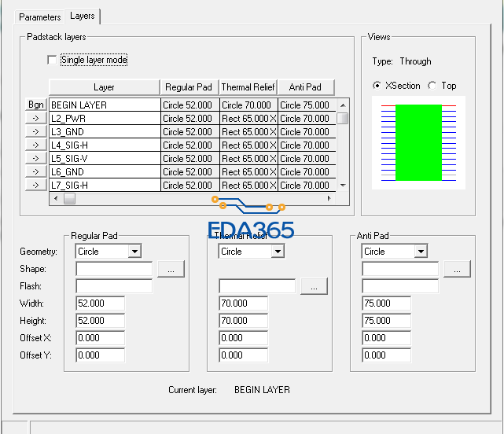Select the L6_GND layer cell
504x434 pixels.
[x=105, y=171]
